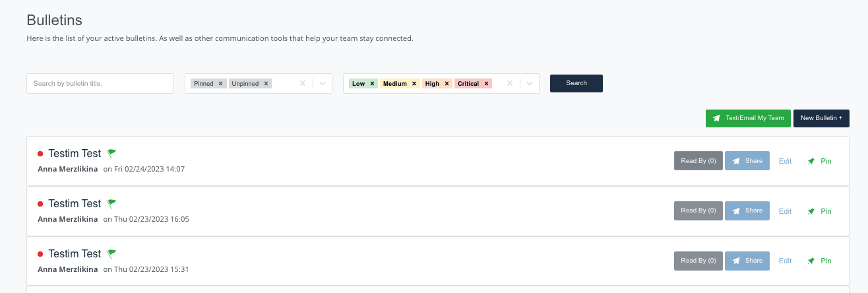The height and width of the screenshot is (293, 868).
Task: Click the pushpin icon on the 15:31 bulletin row
Action: (x=811, y=261)
